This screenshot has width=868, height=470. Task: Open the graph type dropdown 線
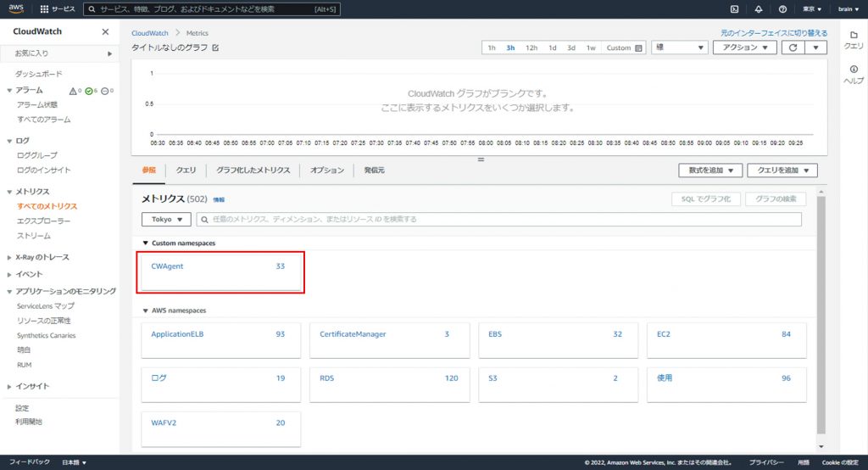[x=679, y=48]
